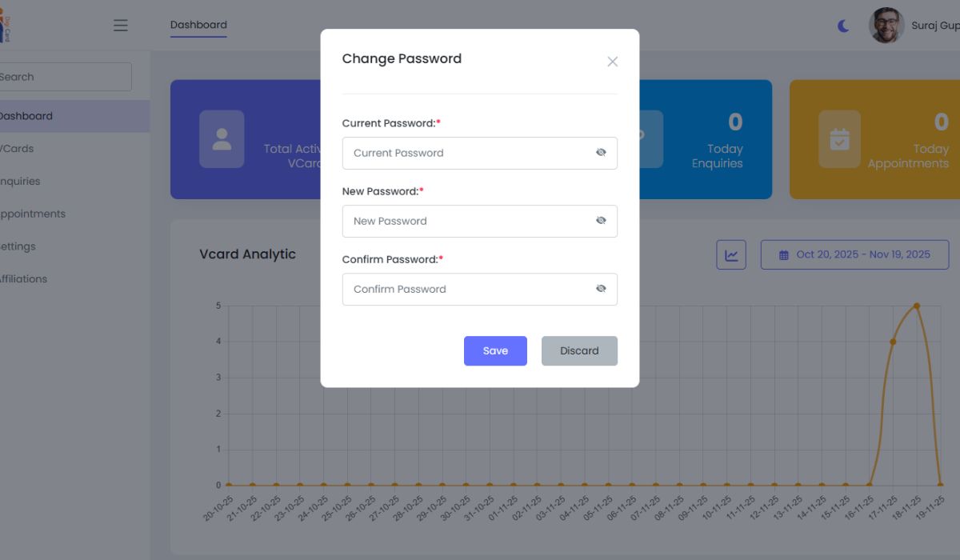Open Suraj Gupta's profile avatar
This screenshot has width=960, height=560.
click(x=886, y=25)
